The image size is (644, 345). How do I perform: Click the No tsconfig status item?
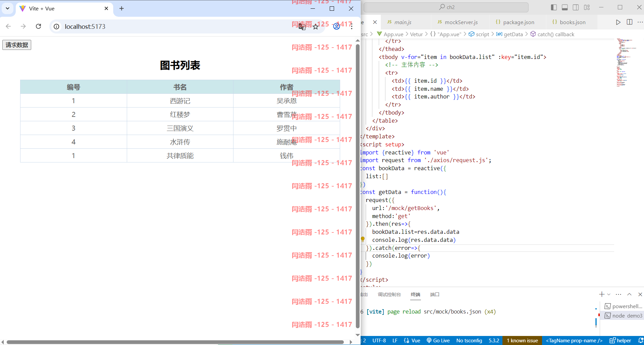click(469, 341)
